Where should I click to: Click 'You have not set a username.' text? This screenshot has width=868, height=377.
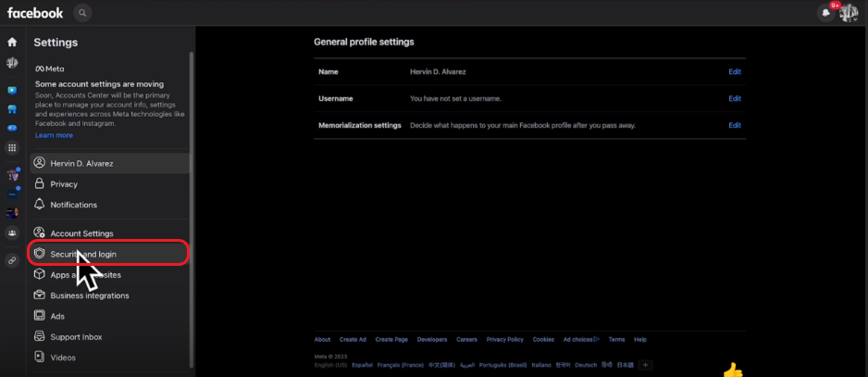point(455,99)
